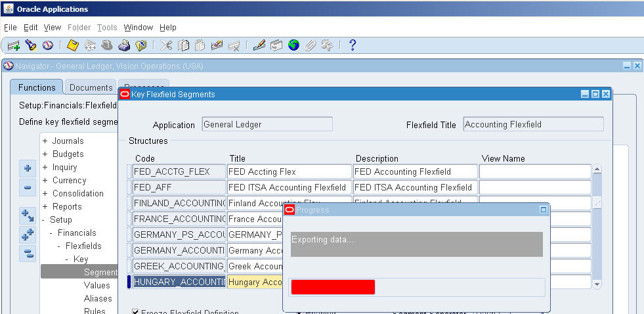Switch to the Functions tab
This screenshot has width=644, height=314.
[x=37, y=87]
